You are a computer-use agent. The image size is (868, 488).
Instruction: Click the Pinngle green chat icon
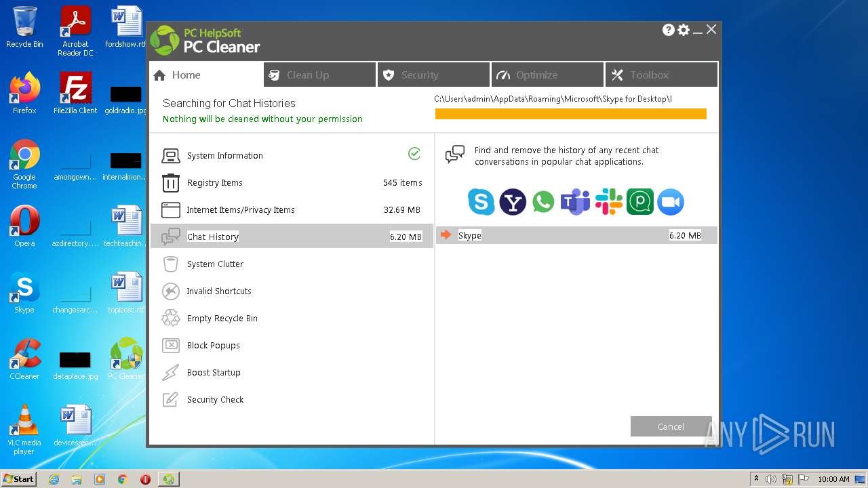pos(640,202)
